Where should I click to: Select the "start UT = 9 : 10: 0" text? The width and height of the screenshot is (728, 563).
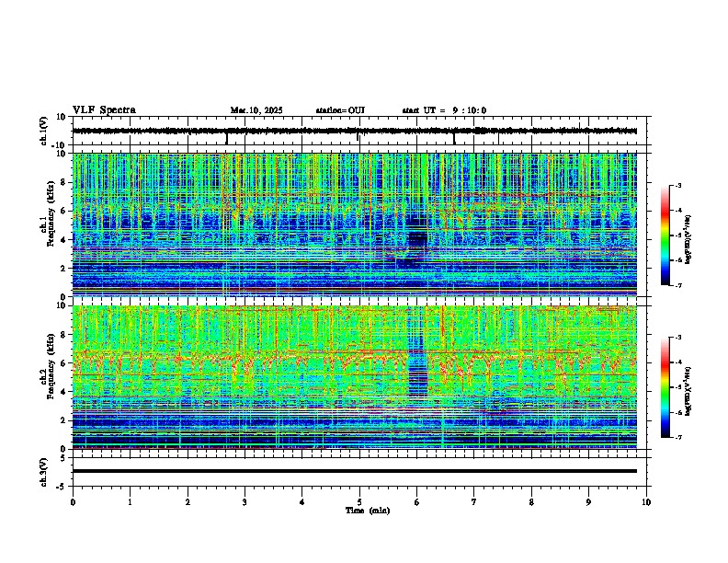(x=444, y=110)
